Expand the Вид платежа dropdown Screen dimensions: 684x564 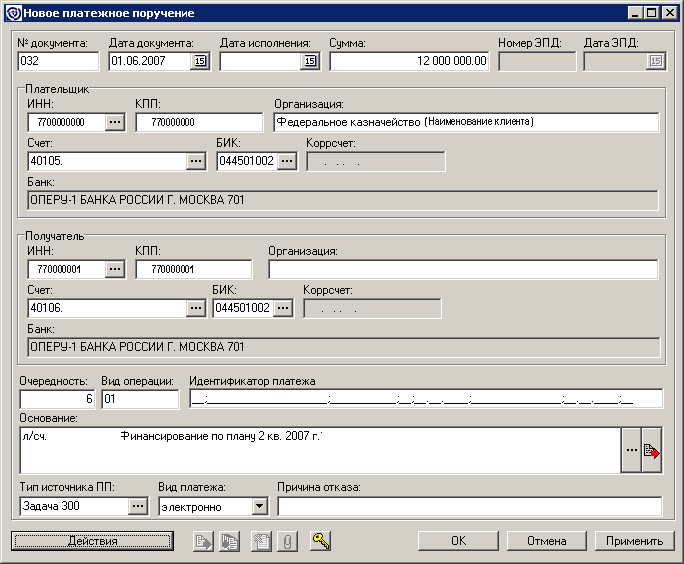(260, 506)
